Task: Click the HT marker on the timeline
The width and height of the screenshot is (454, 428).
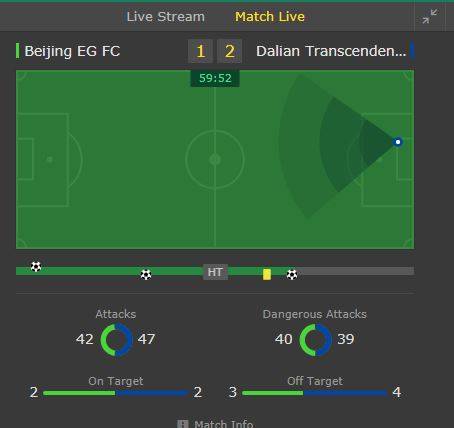Action: pyautogui.click(x=215, y=272)
